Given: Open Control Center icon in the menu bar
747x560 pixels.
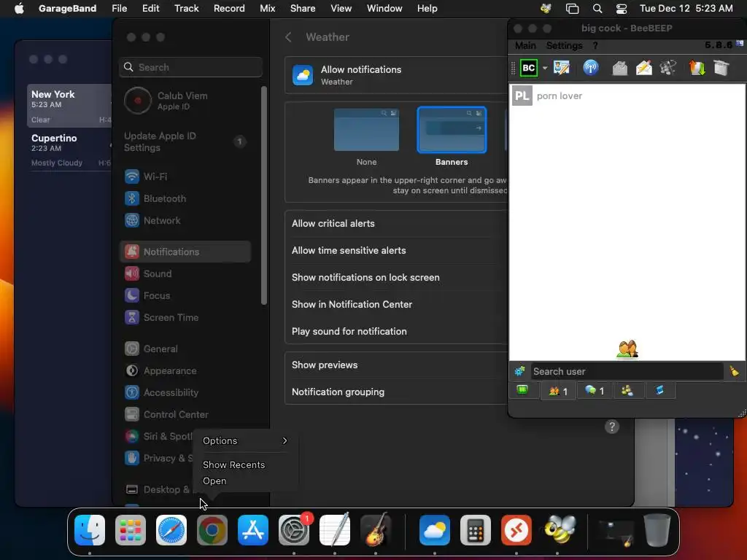Looking at the screenshot, I should [622, 9].
